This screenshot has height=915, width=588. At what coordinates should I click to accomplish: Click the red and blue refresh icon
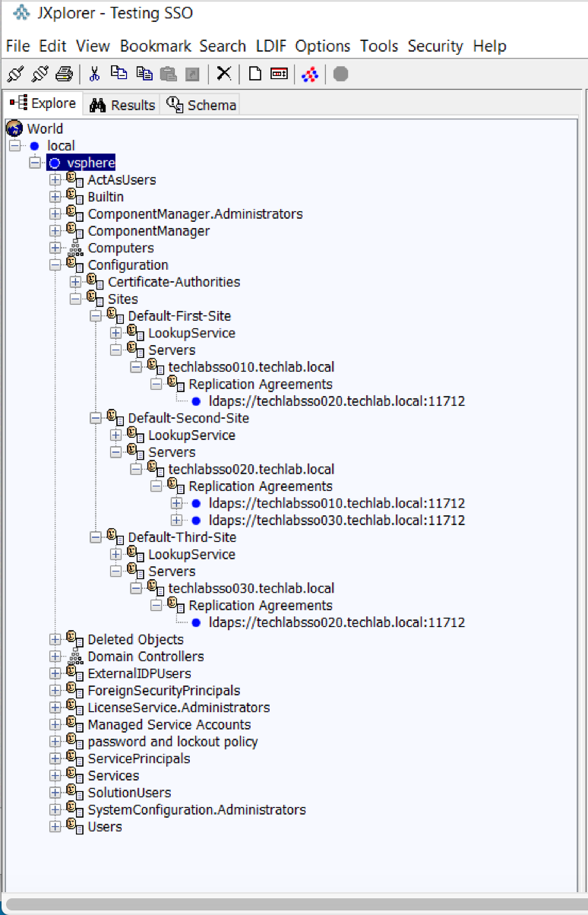coord(309,74)
